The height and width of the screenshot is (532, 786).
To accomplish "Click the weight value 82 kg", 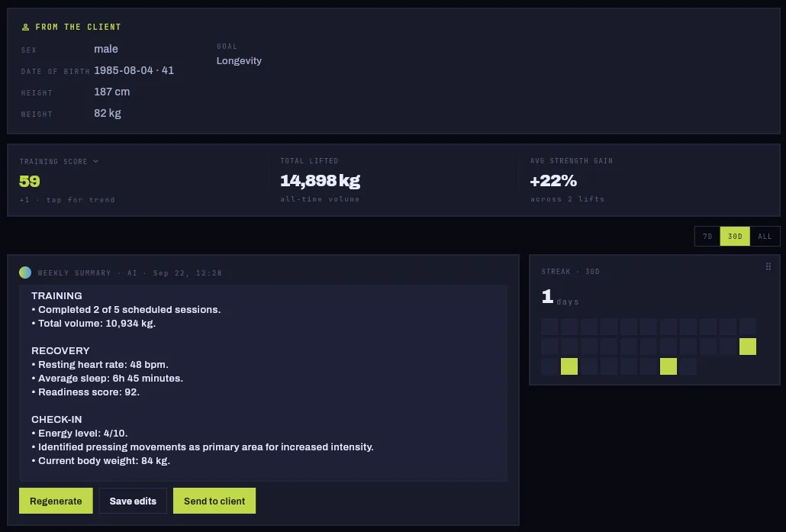I will (108, 113).
